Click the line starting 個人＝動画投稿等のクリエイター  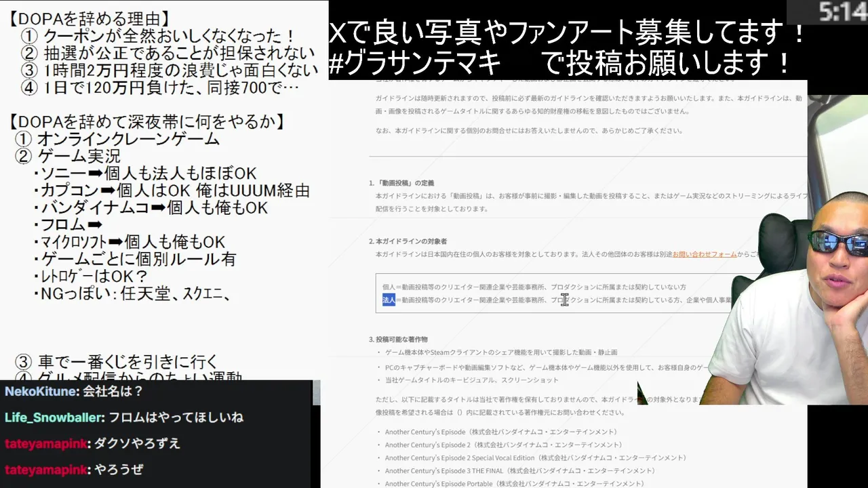[534, 287]
